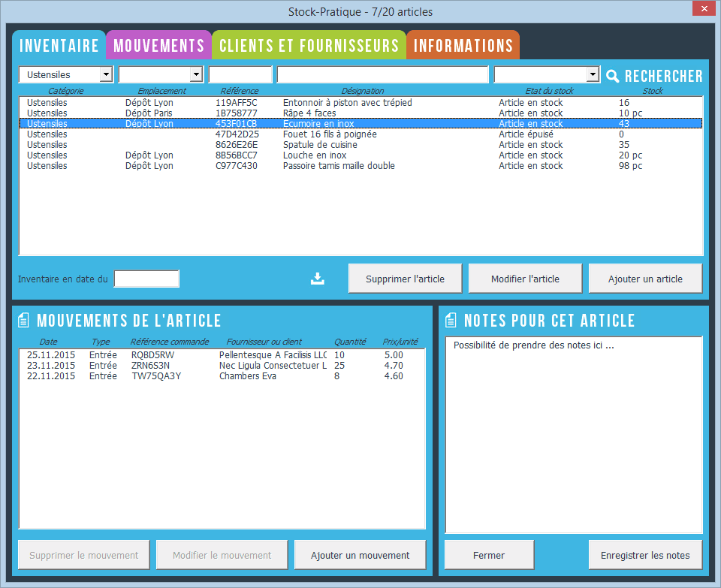
Task: Expand the Emplacement filter dropdown
Action: pos(196,74)
